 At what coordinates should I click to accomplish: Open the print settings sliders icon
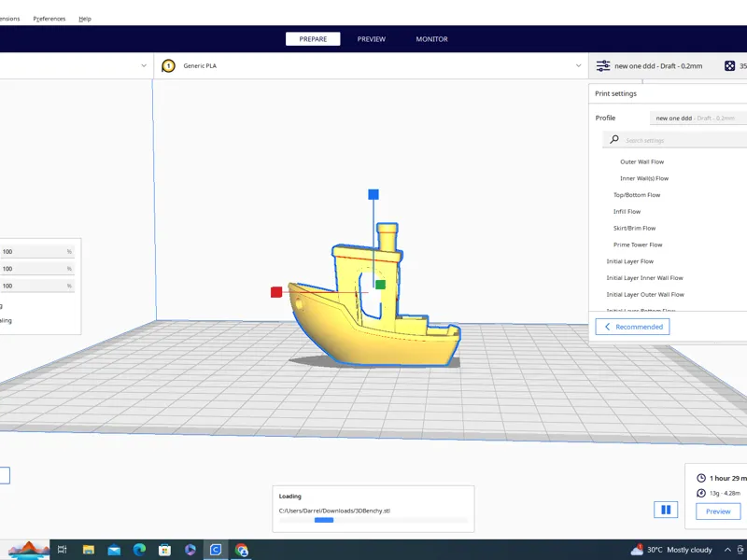(603, 65)
